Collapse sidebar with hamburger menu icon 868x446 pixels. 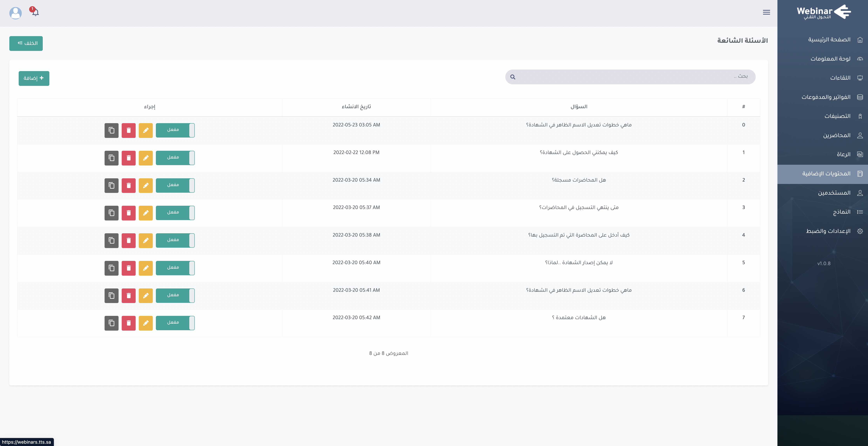(x=766, y=12)
